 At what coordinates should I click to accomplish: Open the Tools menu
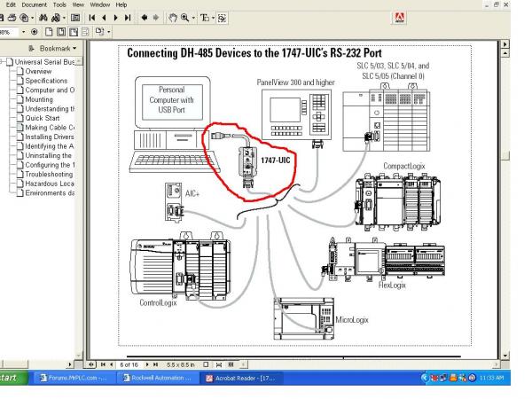[59, 4]
